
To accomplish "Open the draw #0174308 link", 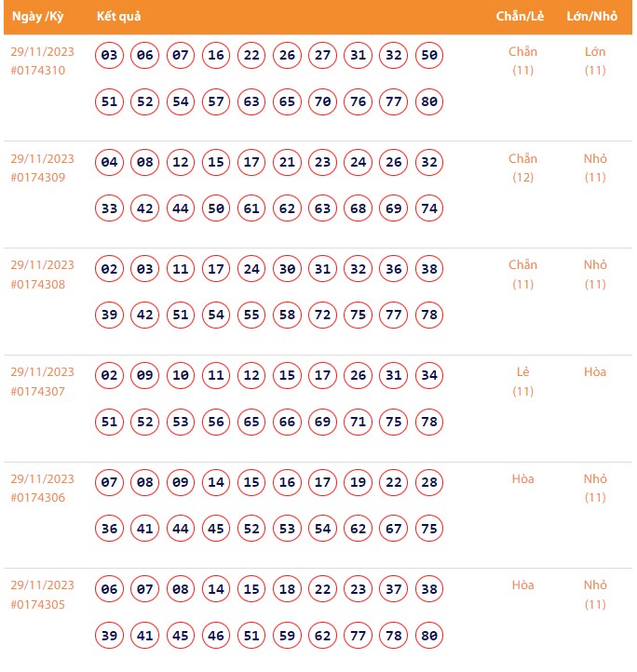I will (x=38, y=285).
